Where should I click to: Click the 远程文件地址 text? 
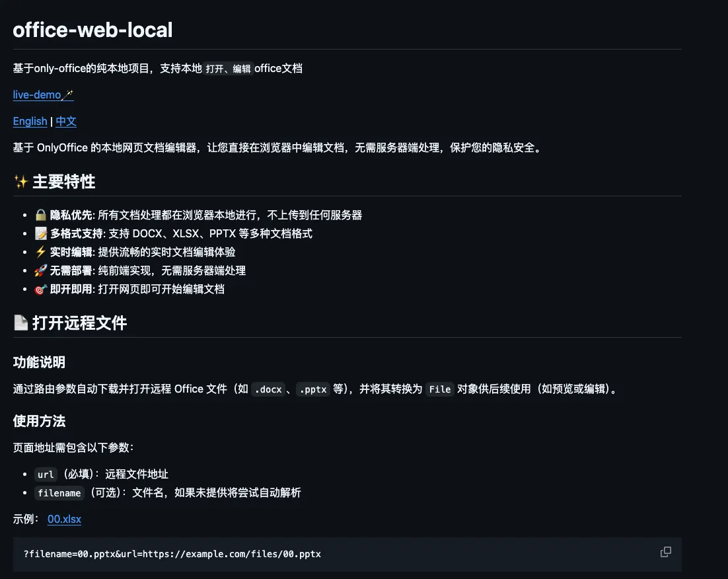pos(137,474)
